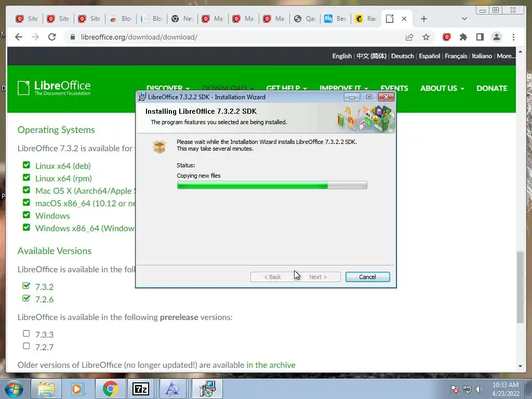Uncheck Linux x64 (rpm) checkbox

(x=26, y=178)
